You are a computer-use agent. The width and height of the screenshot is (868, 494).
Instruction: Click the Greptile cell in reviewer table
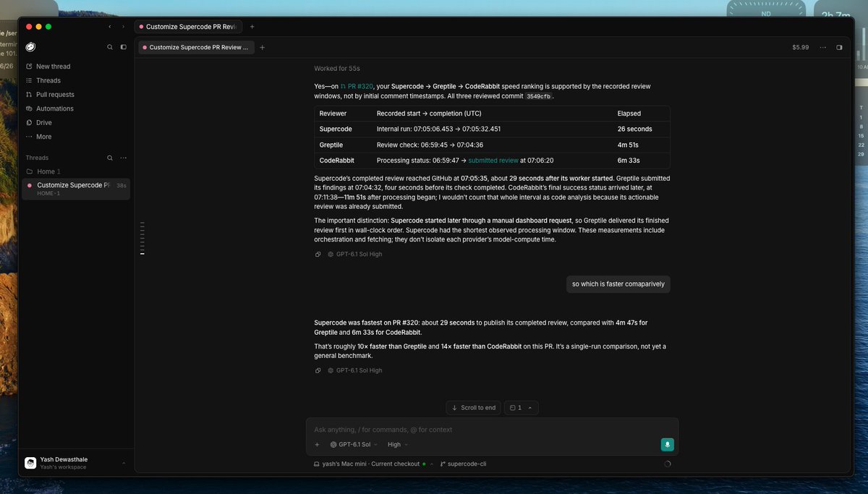pos(331,145)
